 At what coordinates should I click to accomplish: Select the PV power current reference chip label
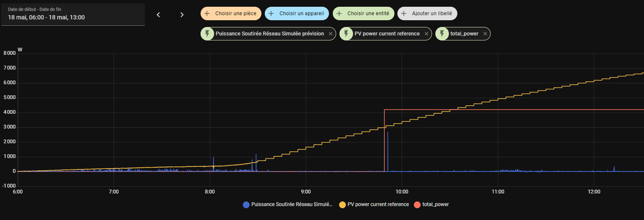point(387,34)
